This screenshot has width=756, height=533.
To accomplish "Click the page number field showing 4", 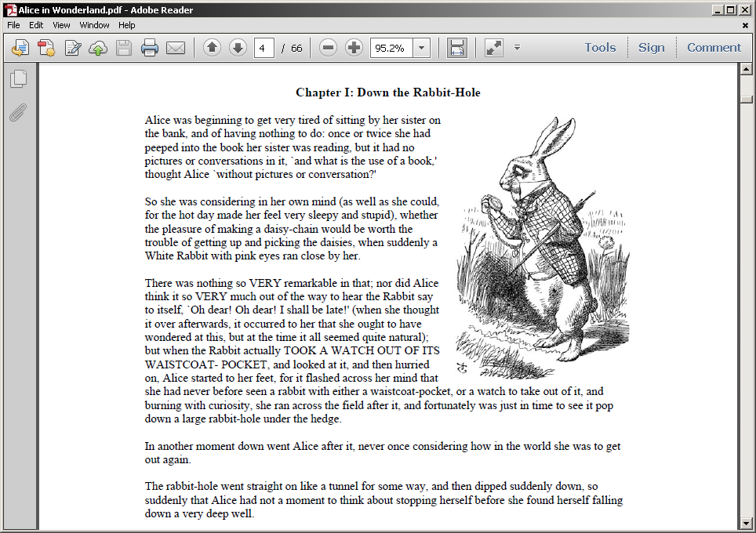I will [264, 48].
